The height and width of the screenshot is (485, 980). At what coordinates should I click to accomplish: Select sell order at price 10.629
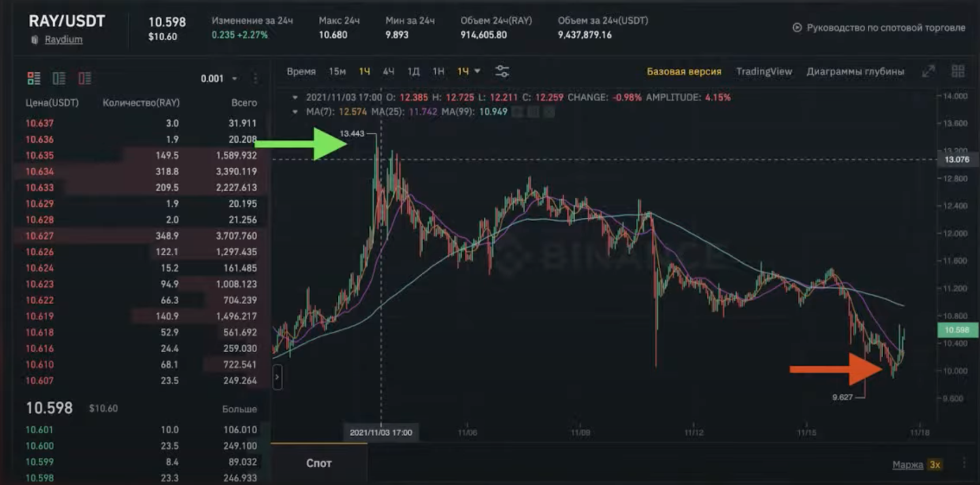click(x=141, y=204)
